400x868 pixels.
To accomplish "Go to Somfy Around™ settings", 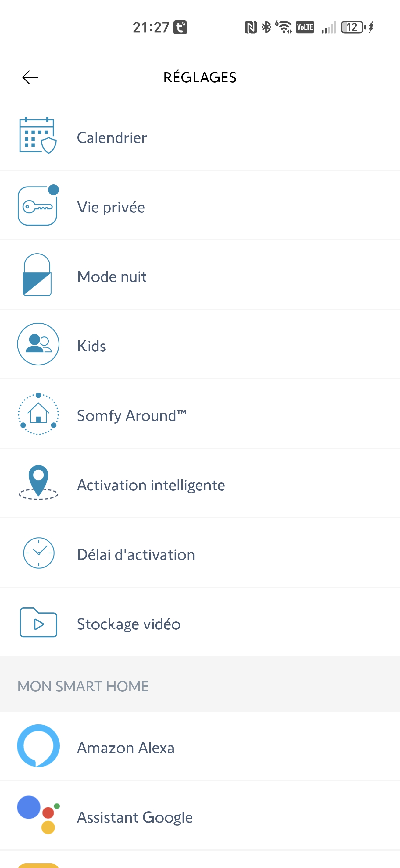I will (x=131, y=415).
